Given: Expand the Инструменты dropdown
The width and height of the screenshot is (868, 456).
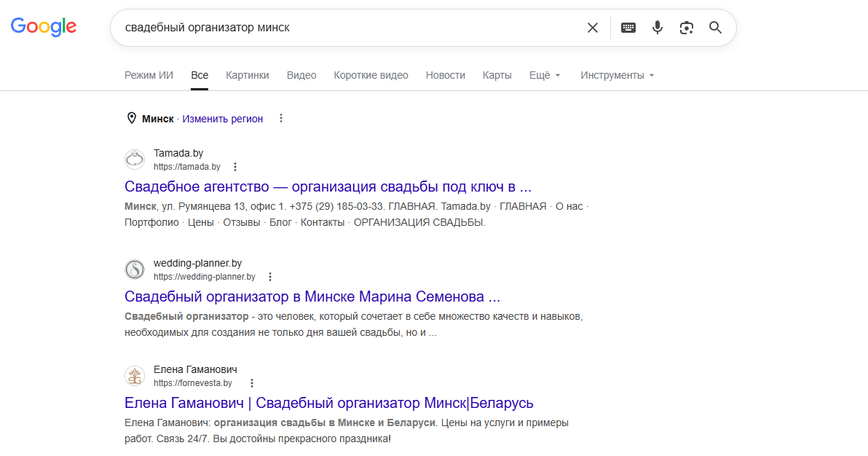Looking at the screenshot, I should pos(618,75).
